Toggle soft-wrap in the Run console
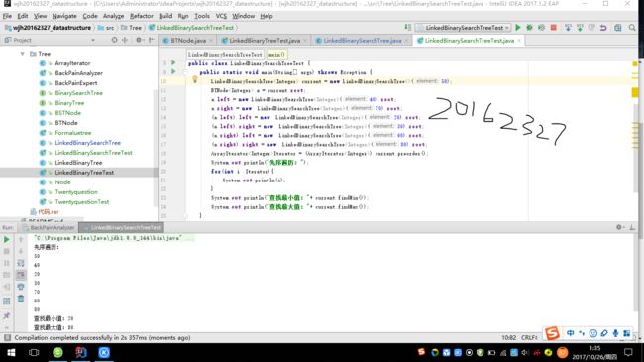 pos(21,263)
